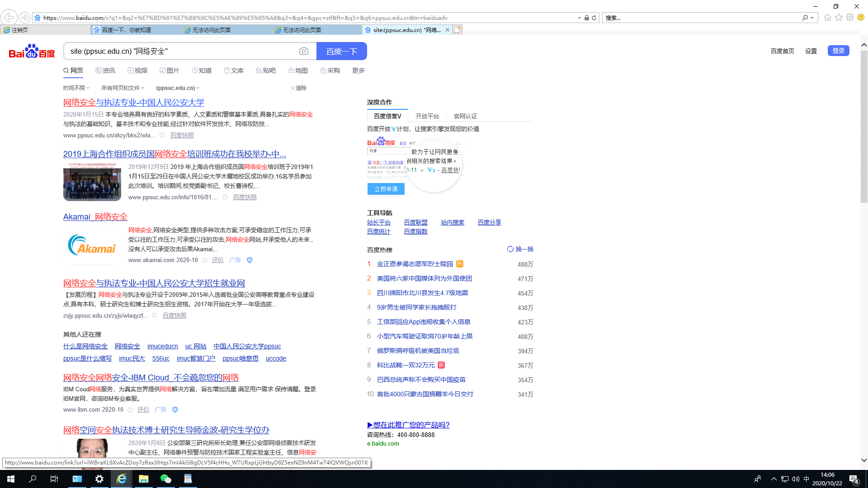
Task: Switch to the 开放平台 tab
Action: tap(427, 116)
